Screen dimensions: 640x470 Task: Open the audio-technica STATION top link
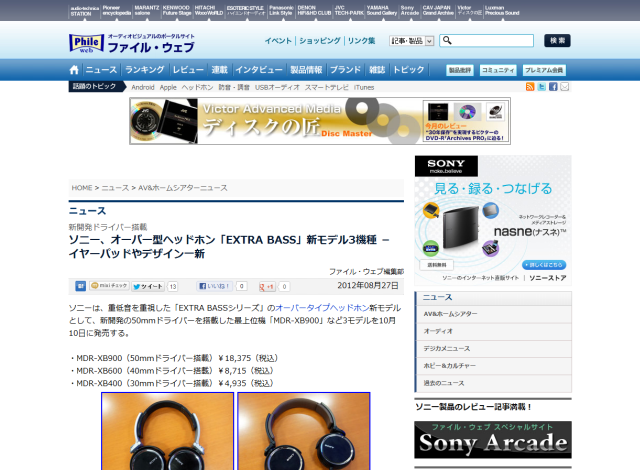point(84,11)
